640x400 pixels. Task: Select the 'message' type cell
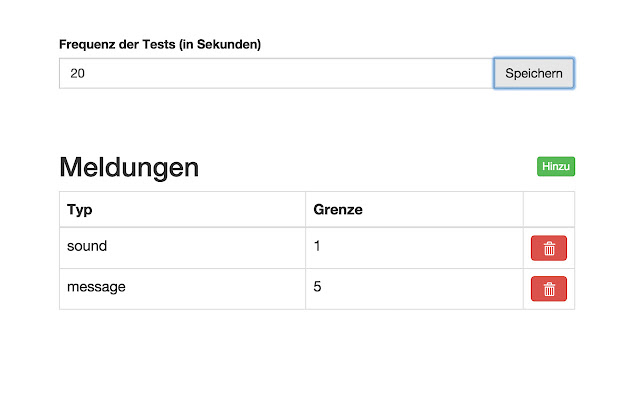pyautogui.click(x=96, y=287)
